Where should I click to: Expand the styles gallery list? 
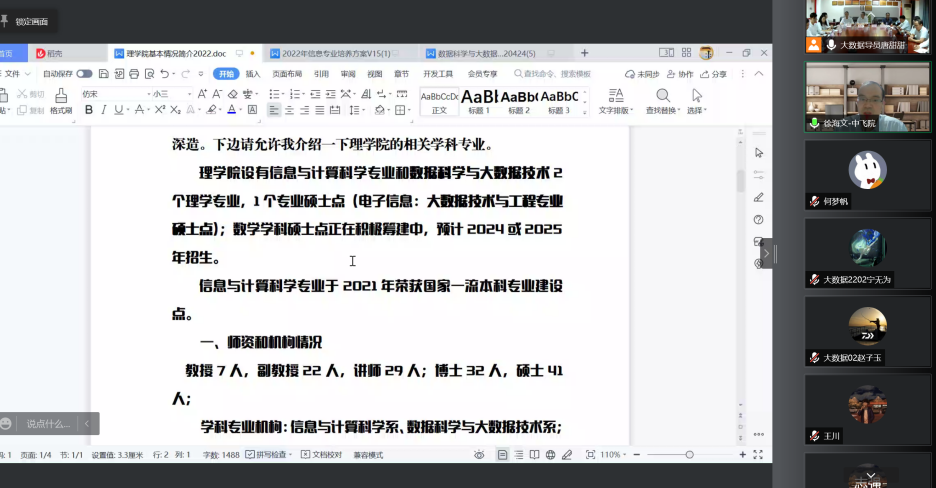coord(584,112)
